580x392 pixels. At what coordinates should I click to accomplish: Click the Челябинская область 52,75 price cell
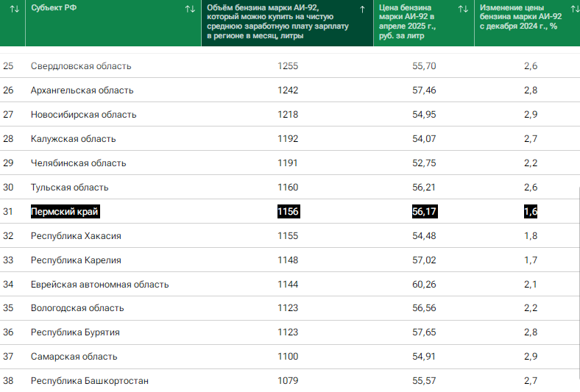click(x=424, y=163)
